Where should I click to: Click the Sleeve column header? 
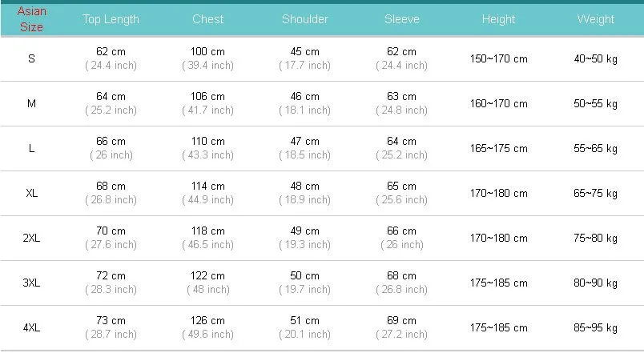click(401, 19)
